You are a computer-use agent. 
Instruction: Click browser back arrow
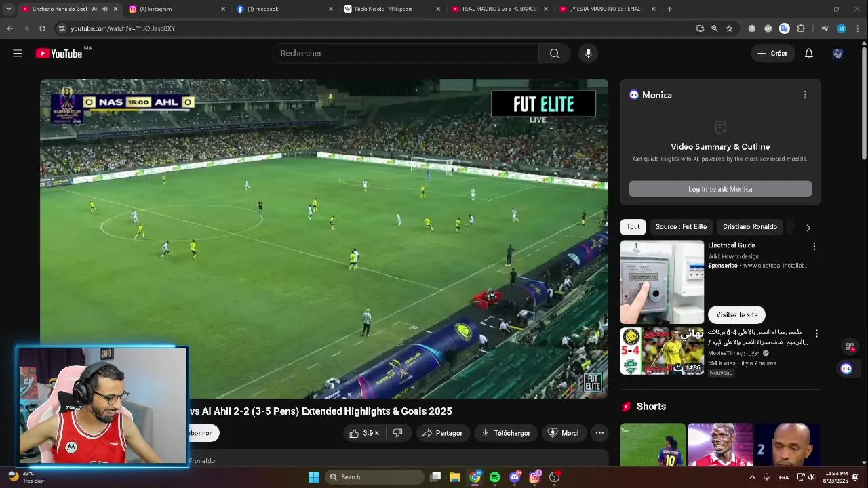pos(9,28)
